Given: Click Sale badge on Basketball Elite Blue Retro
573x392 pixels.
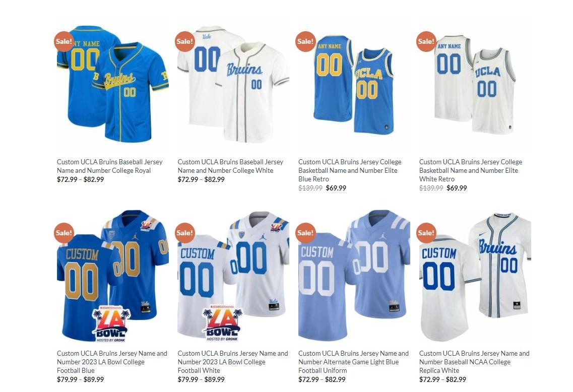Looking at the screenshot, I should tap(305, 41).
